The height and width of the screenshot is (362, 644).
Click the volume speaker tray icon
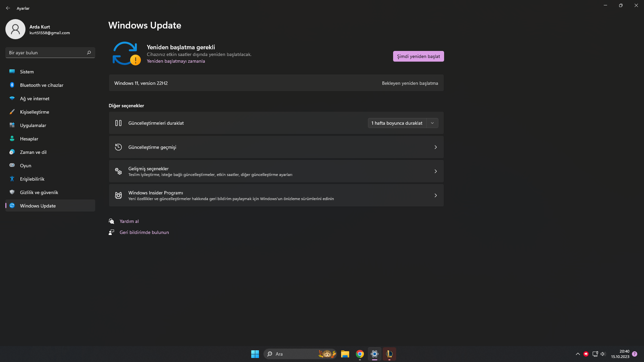click(x=603, y=354)
